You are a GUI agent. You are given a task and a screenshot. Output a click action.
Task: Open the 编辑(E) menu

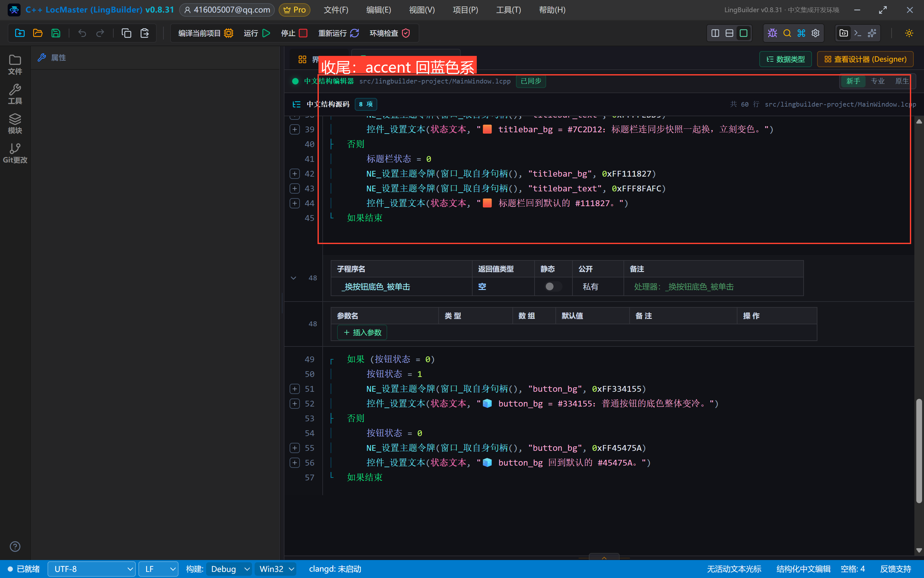[x=378, y=10]
